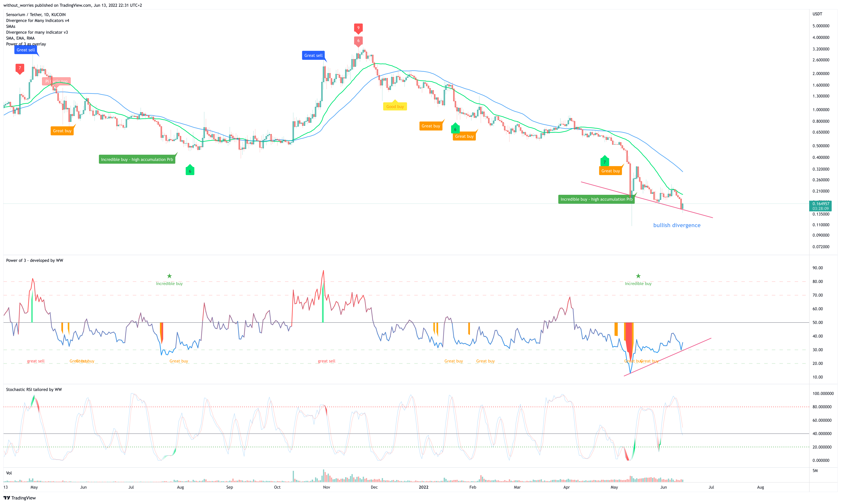Screen dimensions: 841x504
Task: Click the 50.00 level on the Power of 3 axis
Action: pos(817,323)
